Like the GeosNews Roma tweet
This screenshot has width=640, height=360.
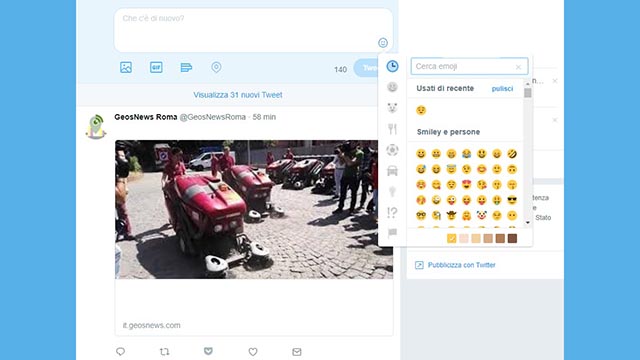pos(253,351)
